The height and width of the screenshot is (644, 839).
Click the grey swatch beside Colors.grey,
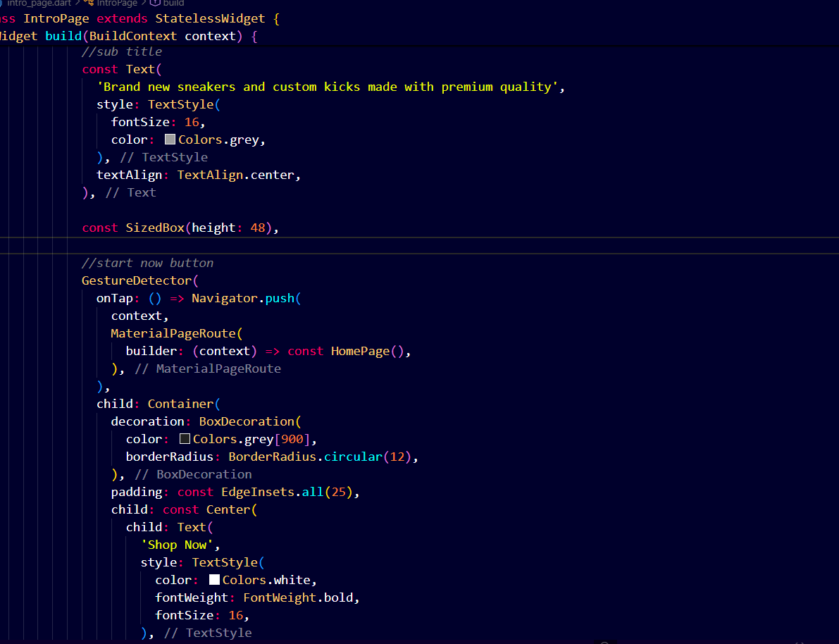(170, 140)
